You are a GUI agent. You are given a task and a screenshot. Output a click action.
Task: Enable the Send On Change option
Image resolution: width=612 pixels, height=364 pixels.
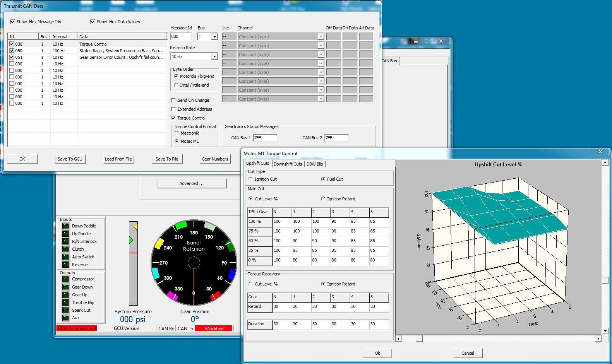click(173, 100)
